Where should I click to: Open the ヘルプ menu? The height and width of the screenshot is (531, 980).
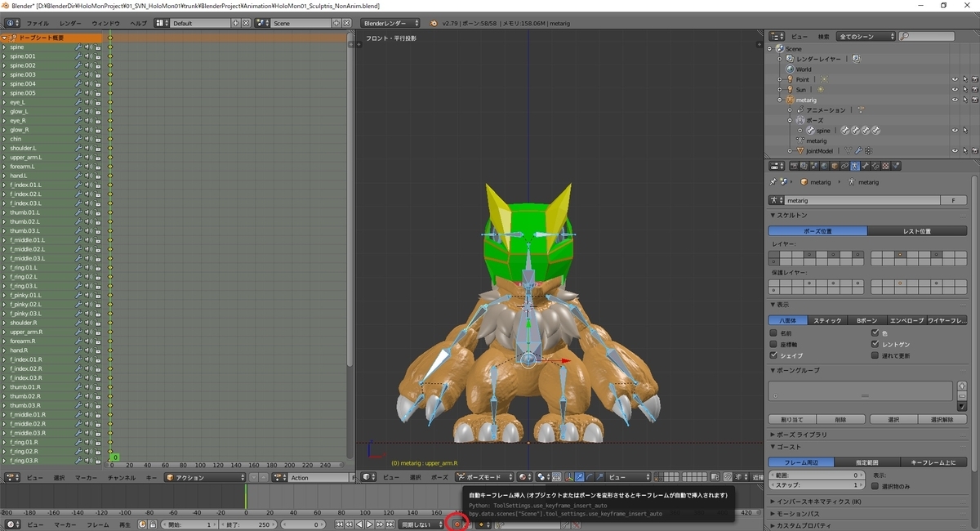pos(139,24)
